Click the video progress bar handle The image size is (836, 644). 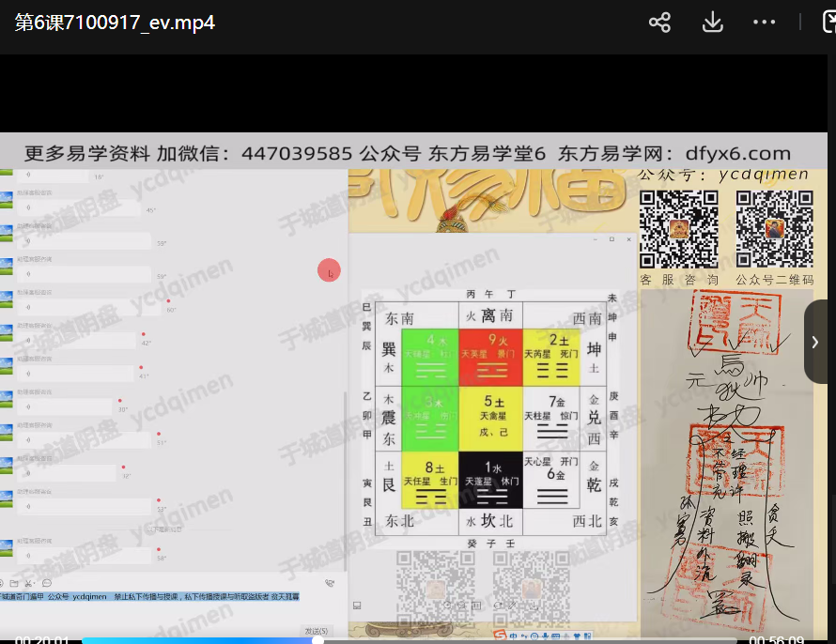click(x=317, y=640)
